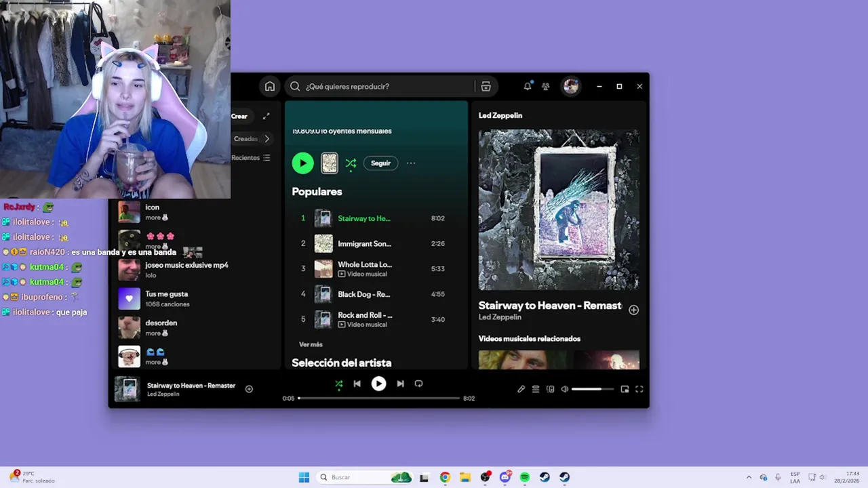Add current song to library in player bar
The height and width of the screenshot is (488, 868).
[249, 389]
